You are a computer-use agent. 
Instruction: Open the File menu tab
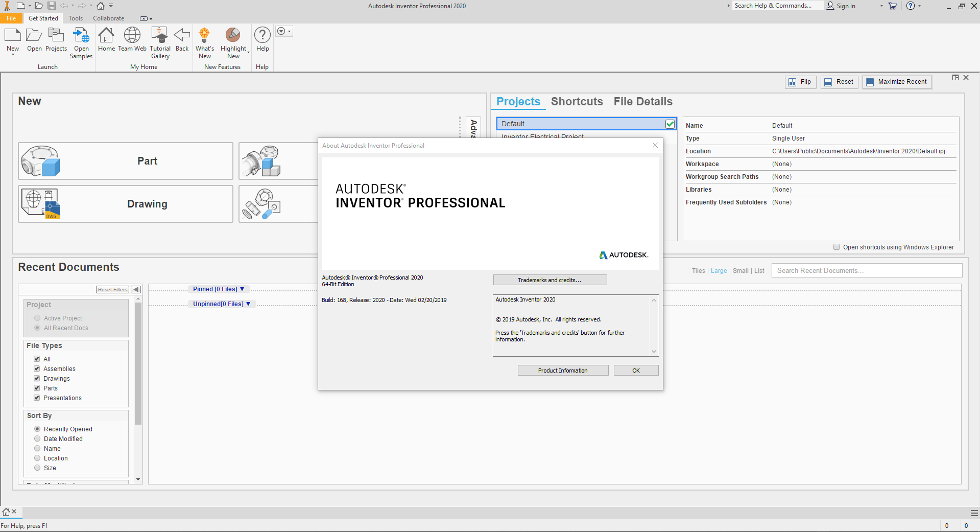[x=11, y=18]
